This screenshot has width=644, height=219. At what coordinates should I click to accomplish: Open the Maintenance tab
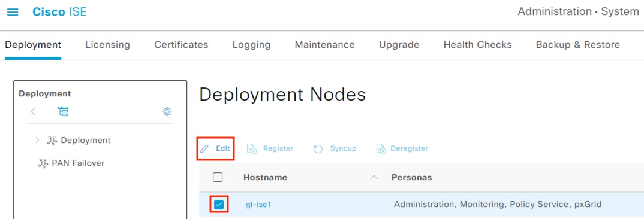pos(324,45)
